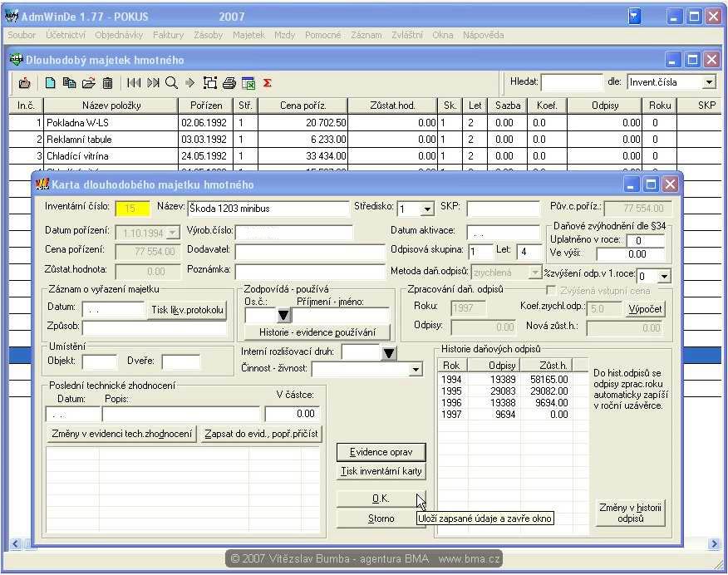
Task: Click the AdmWinDe application icon in title bar
Action: [x=12, y=17]
